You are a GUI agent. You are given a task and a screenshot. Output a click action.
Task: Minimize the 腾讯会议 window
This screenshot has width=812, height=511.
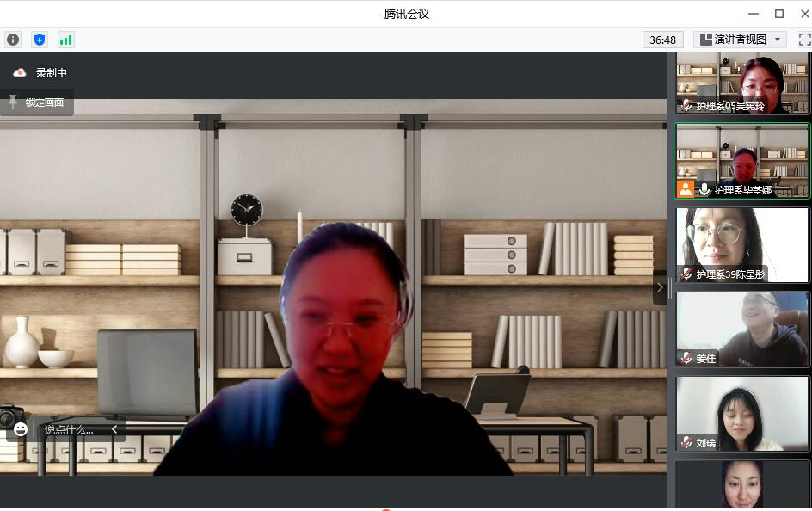pyautogui.click(x=754, y=13)
